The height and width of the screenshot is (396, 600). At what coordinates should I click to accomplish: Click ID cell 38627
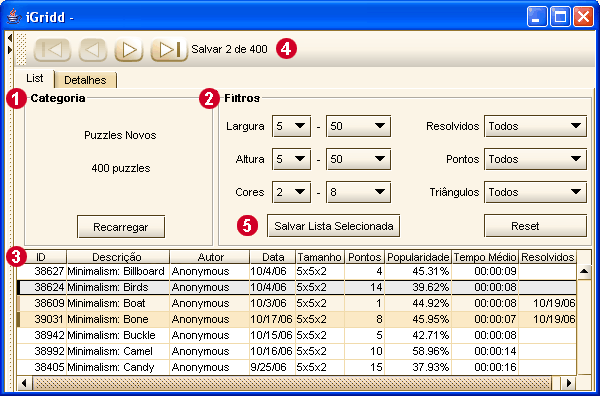[42, 271]
